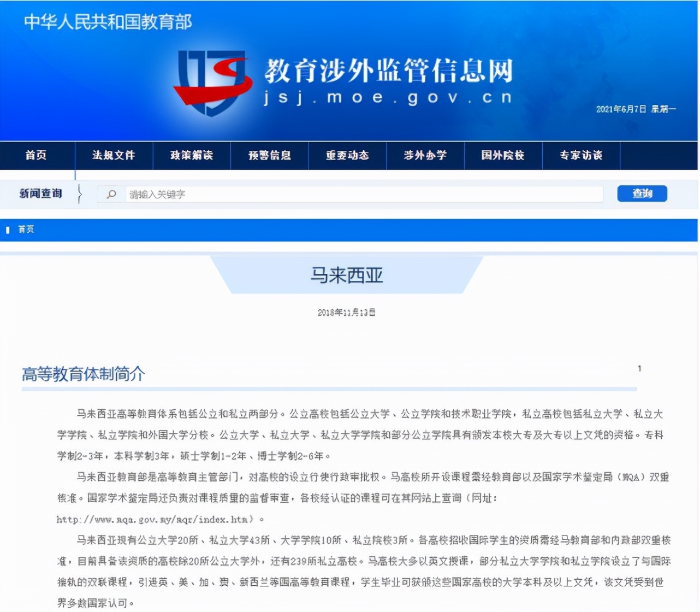Click the shield logo of the site
Viewport: 700px width, 612px height.
click(213, 83)
